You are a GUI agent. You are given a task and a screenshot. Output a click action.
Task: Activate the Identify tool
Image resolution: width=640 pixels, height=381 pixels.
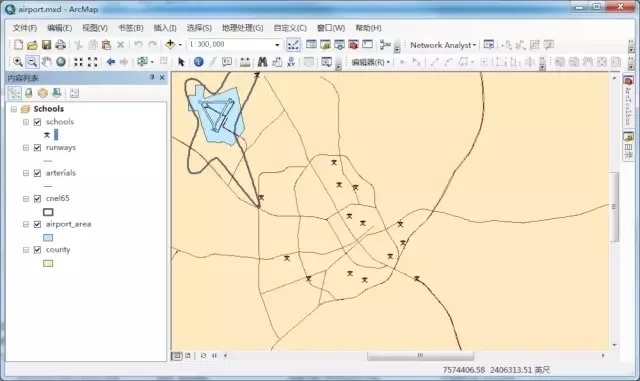[x=199, y=62]
